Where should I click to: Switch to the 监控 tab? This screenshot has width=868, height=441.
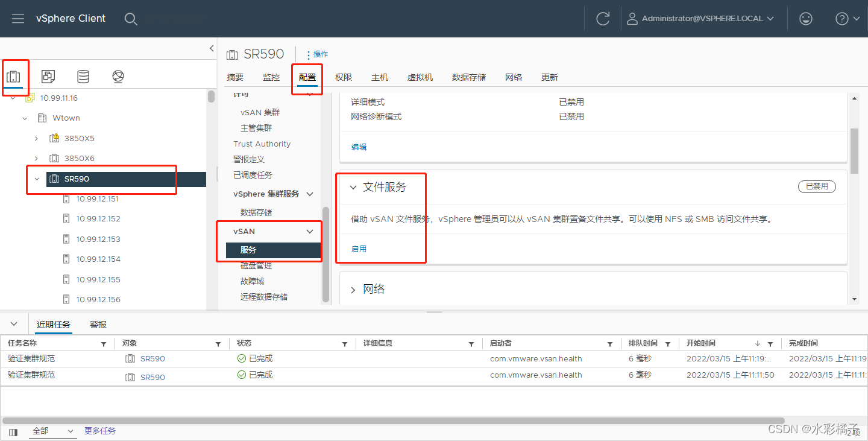(x=271, y=77)
